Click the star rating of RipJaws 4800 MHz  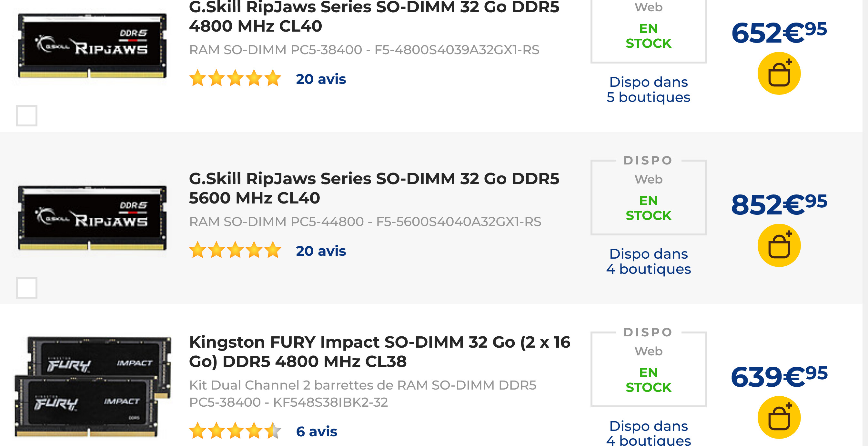[235, 79]
